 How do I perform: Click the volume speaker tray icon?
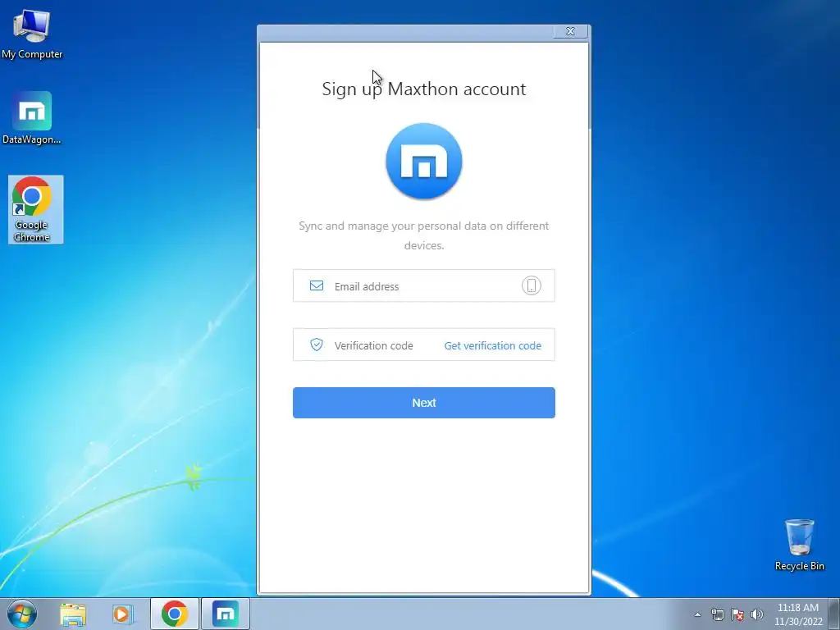(757, 614)
